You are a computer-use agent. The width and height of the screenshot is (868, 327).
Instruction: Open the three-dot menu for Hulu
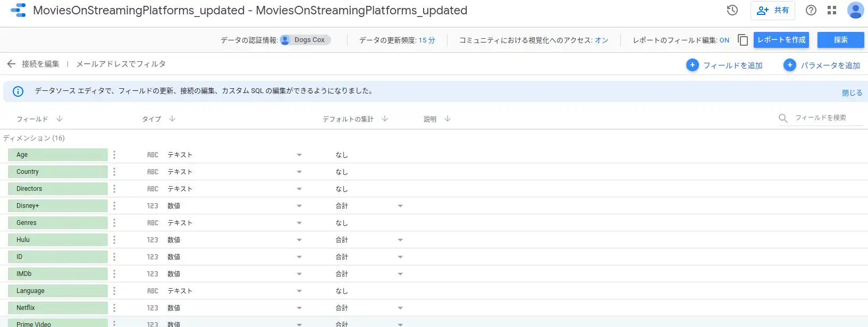coord(114,240)
